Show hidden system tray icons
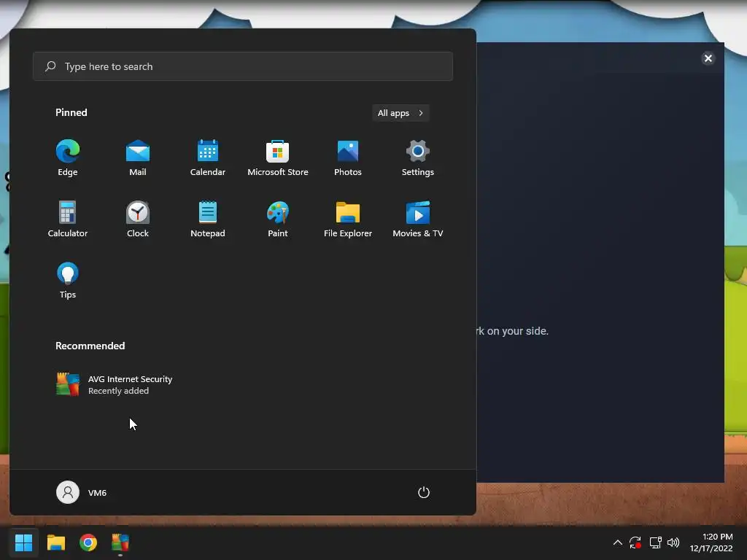 click(x=617, y=542)
